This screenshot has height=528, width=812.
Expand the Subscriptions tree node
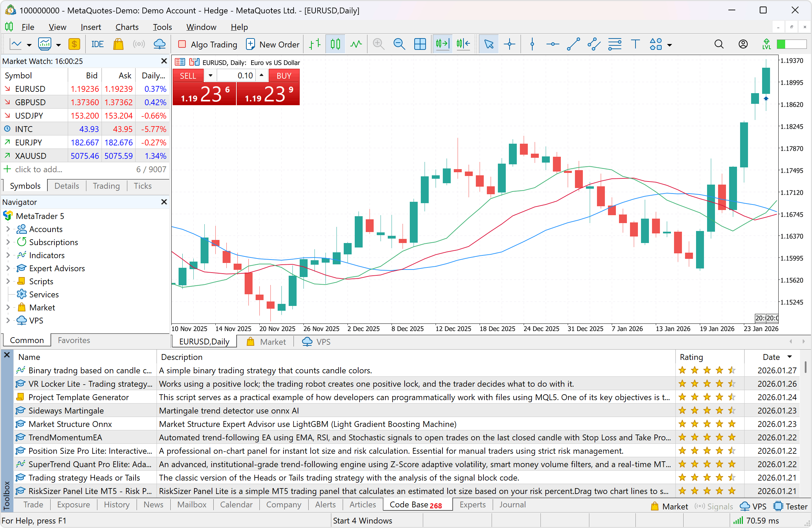[x=8, y=242]
